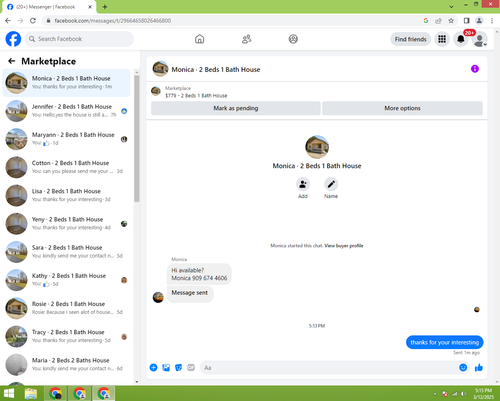The width and height of the screenshot is (500, 401).
Task: Open the account profile menu
Action: point(480,39)
